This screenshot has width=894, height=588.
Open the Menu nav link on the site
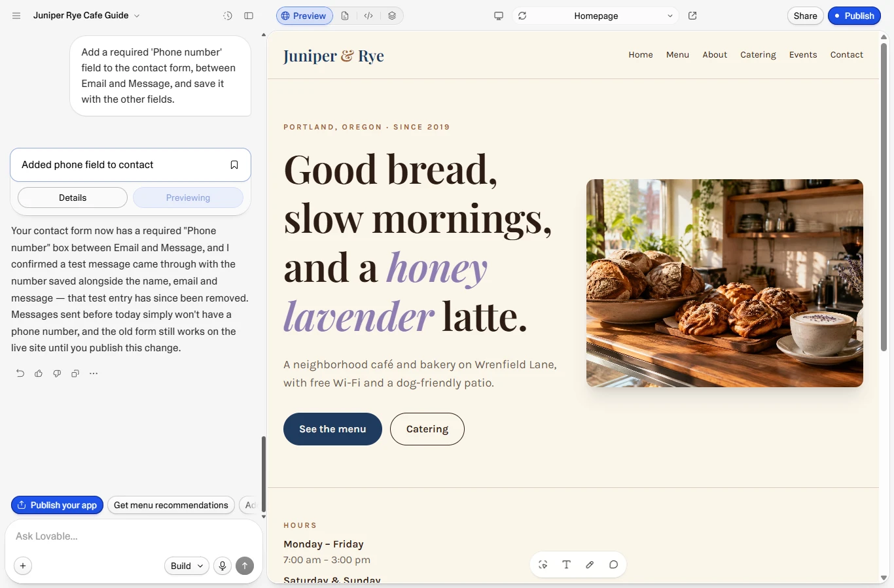[x=677, y=55]
